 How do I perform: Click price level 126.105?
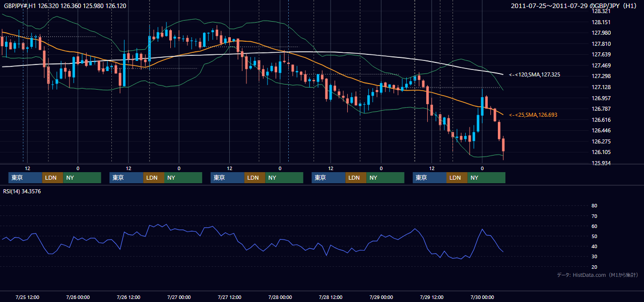(x=601, y=152)
